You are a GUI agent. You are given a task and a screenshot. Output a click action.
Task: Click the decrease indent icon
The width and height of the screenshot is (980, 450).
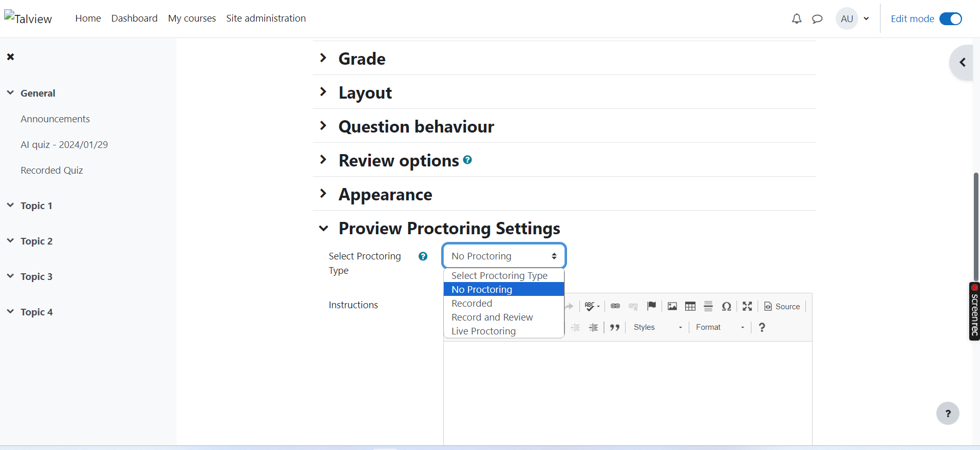575,327
